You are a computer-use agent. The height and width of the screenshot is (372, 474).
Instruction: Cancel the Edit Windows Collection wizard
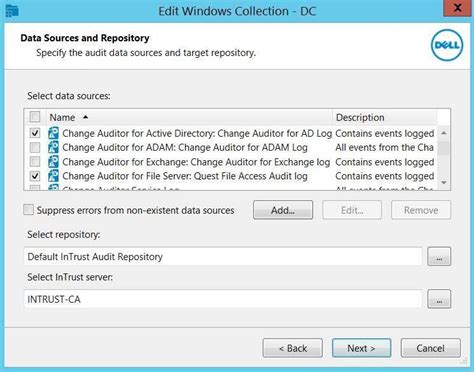tap(430, 348)
